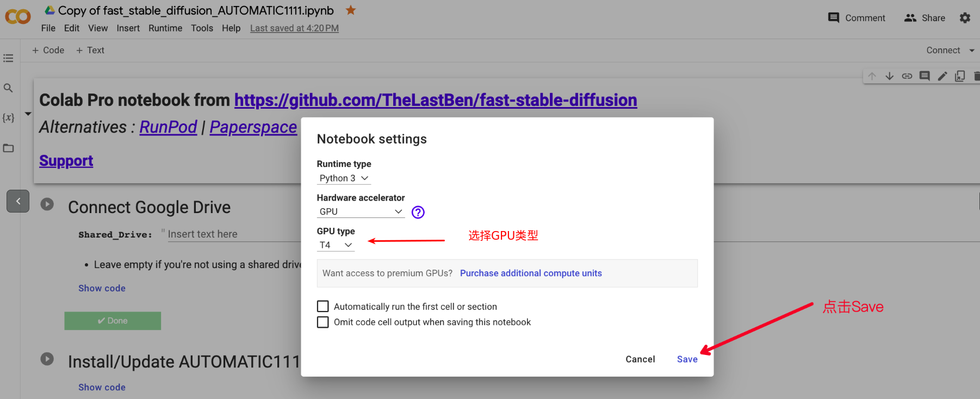Collapse the left sidebar with the chevron
The height and width of the screenshot is (399, 980).
[x=17, y=201]
